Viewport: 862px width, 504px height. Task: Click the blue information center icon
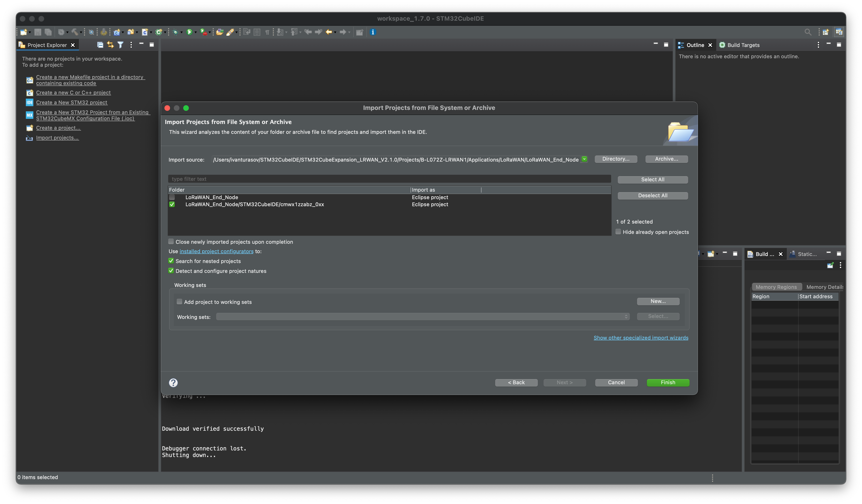(373, 32)
